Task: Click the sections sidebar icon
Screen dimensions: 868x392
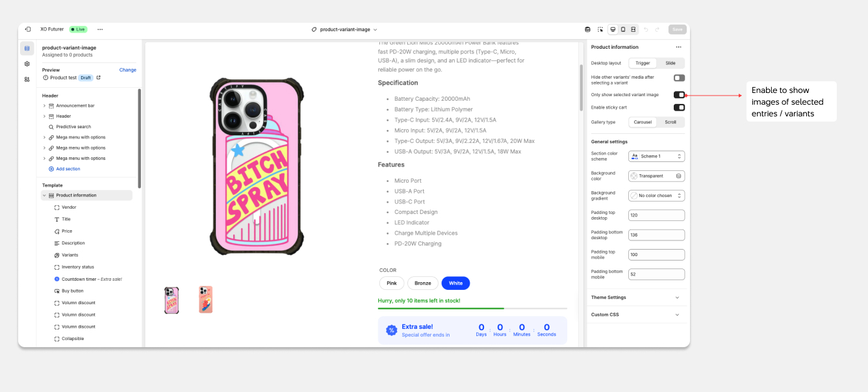Action: coord(27,48)
